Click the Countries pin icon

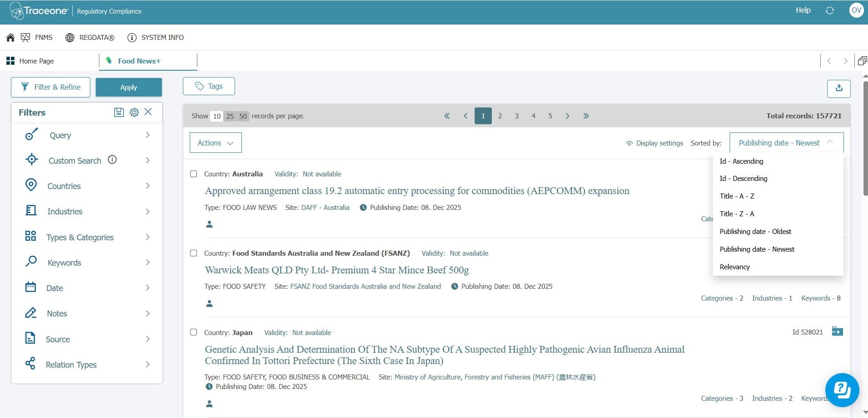tap(31, 185)
